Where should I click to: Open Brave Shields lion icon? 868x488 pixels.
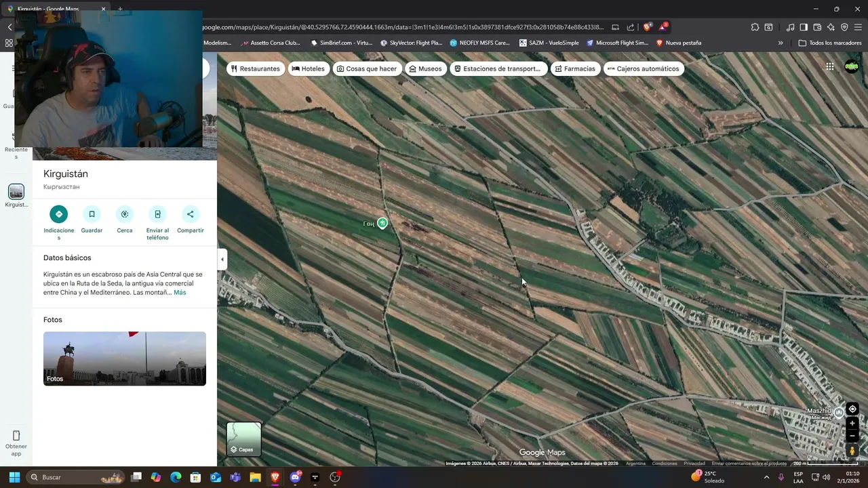pos(648,27)
